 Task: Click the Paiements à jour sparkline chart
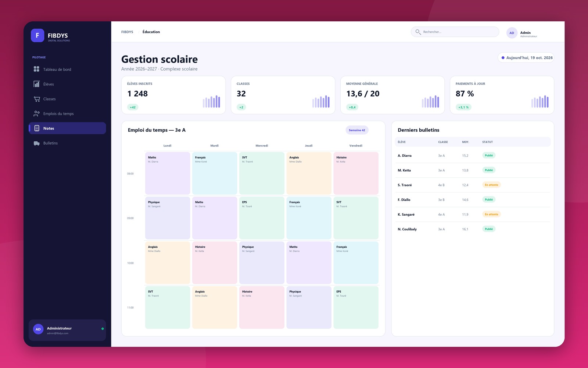[x=540, y=101]
